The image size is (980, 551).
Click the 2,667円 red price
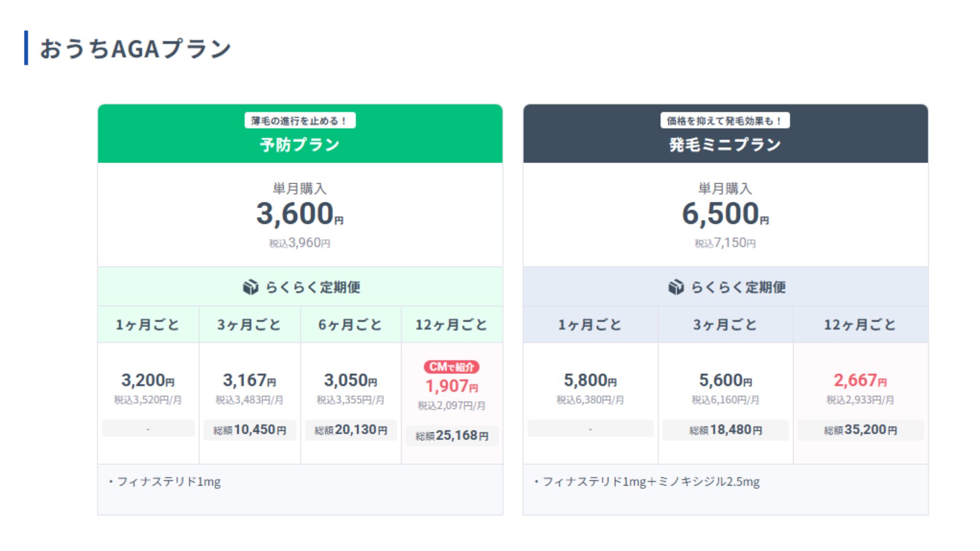tap(860, 381)
